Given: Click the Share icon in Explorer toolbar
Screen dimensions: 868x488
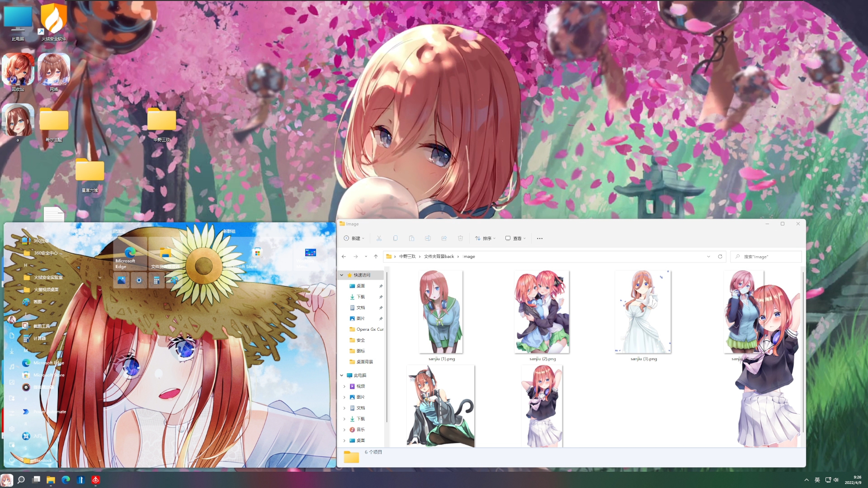Looking at the screenshot, I should [444, 238].
